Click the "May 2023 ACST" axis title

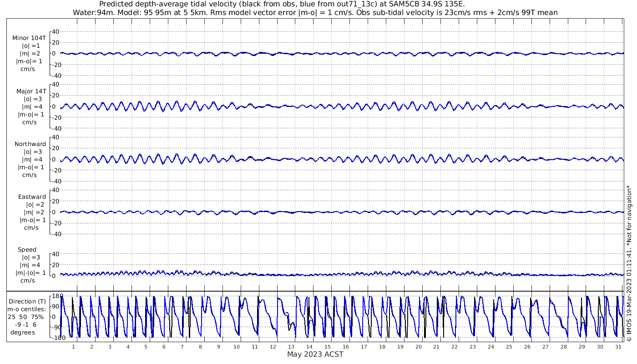[x=315, y=354]
